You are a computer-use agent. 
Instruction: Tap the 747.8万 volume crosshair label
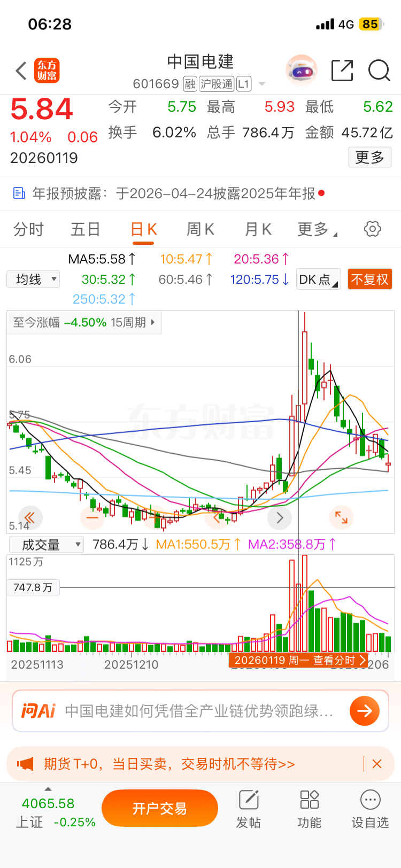pyautogui.click(x=33, y=587)
